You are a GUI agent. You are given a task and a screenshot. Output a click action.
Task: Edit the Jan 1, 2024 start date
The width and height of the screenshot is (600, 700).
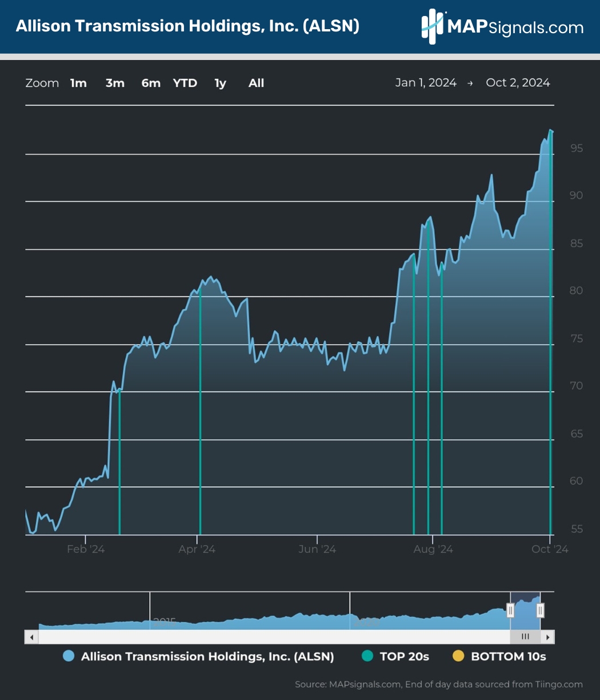click(x=426, y=83)
